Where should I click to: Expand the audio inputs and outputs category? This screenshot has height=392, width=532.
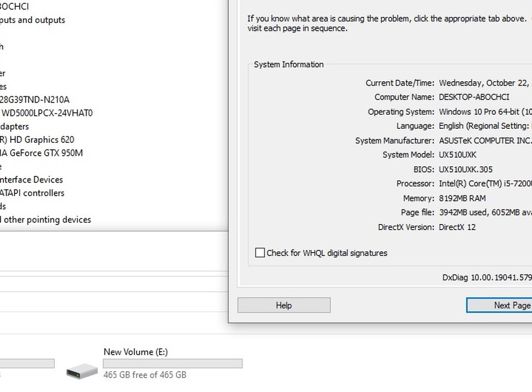32,20
